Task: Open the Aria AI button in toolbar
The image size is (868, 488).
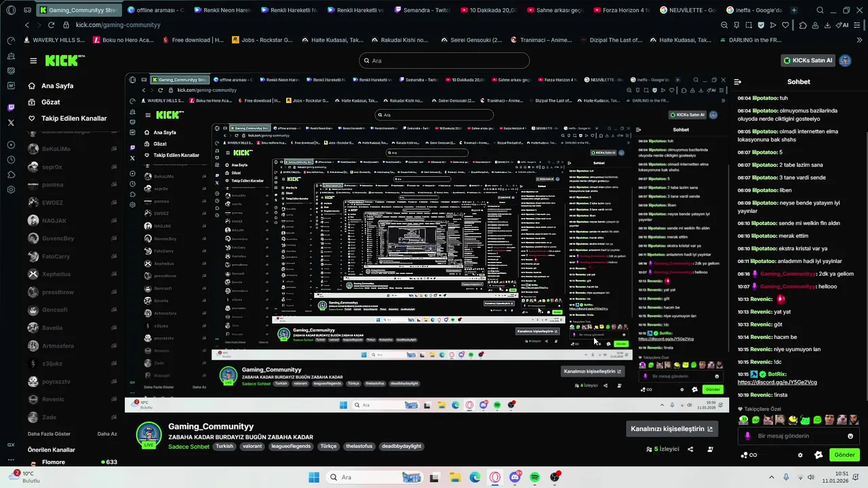Action: point(844,25)
